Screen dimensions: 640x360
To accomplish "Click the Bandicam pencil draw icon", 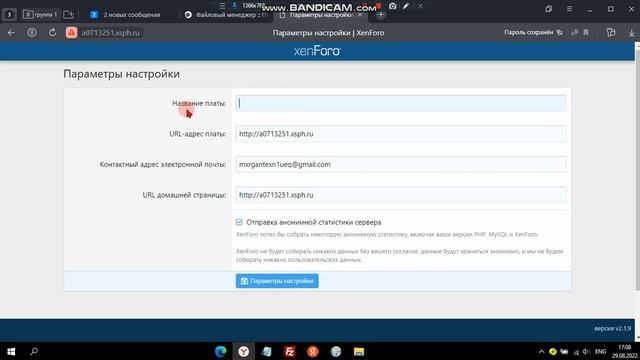I will (406, 6).
